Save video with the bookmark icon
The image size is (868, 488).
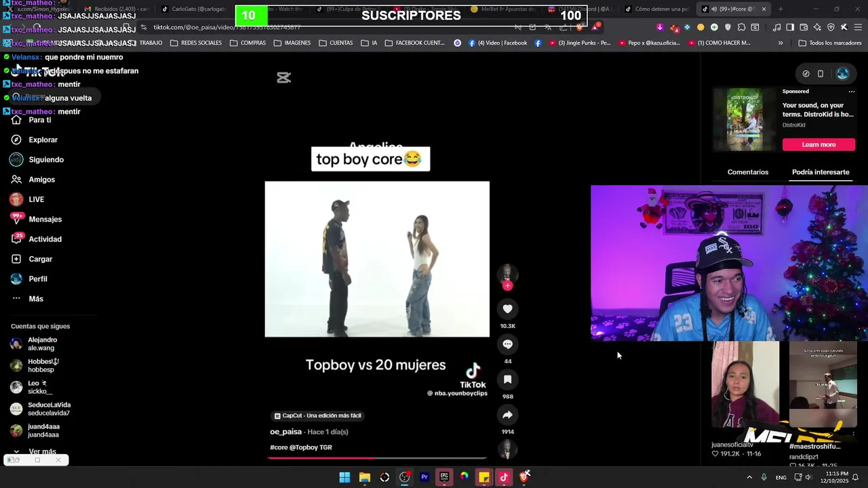507,380
